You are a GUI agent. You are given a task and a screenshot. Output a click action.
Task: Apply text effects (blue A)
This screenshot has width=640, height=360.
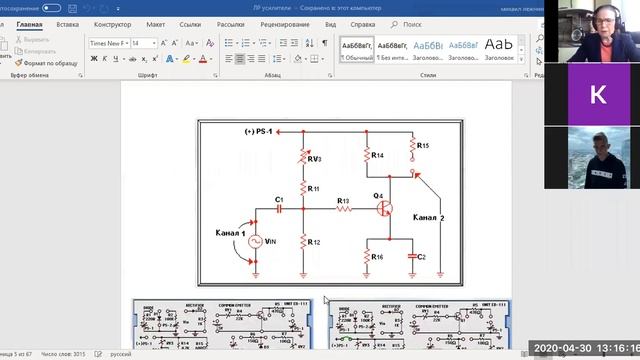[169, 59]
